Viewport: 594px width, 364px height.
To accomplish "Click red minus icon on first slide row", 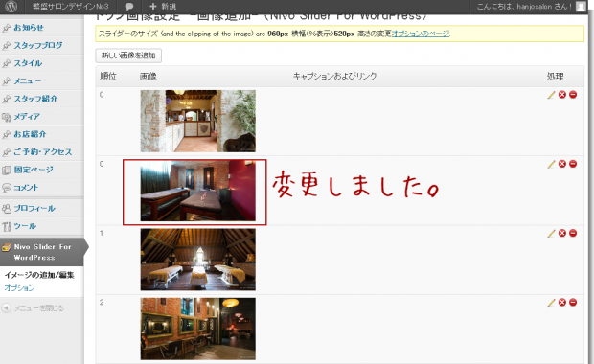I will coord(573,94).
